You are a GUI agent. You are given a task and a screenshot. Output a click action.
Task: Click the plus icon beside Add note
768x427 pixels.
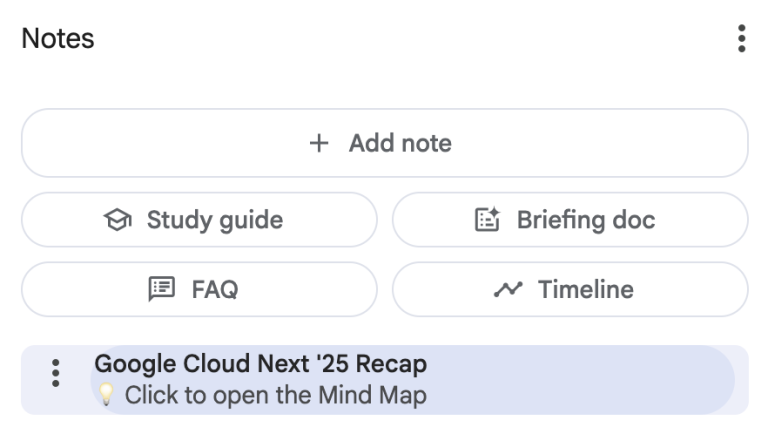click(x=318, y=143)
